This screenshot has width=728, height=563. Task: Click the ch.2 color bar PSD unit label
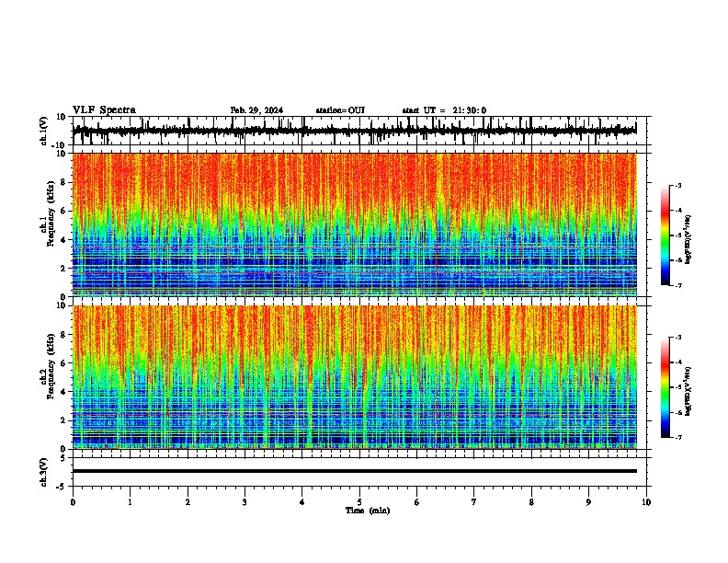pyautogui.click(x=688, y=391)
